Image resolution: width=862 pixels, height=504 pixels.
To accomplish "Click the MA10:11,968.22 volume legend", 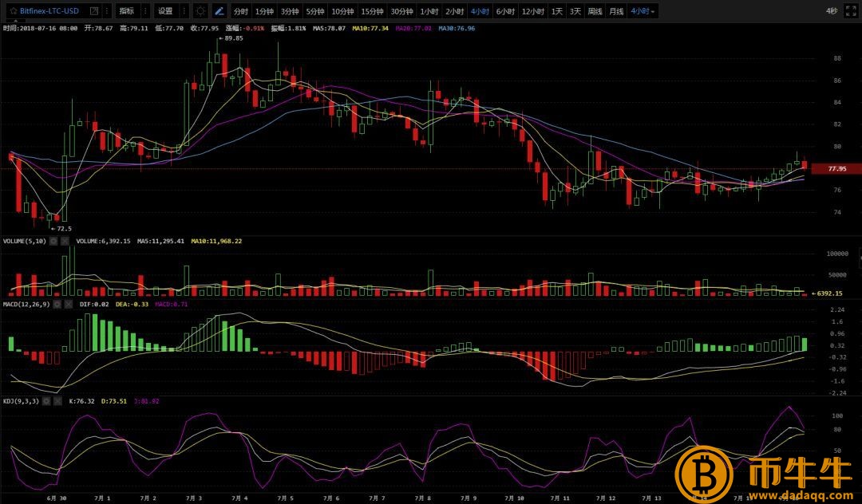I will pyautogui.click(x=216, y=241).
